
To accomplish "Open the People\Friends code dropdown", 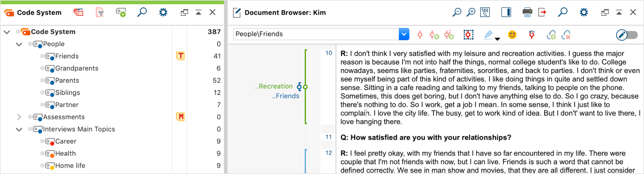I will [404, 34].
